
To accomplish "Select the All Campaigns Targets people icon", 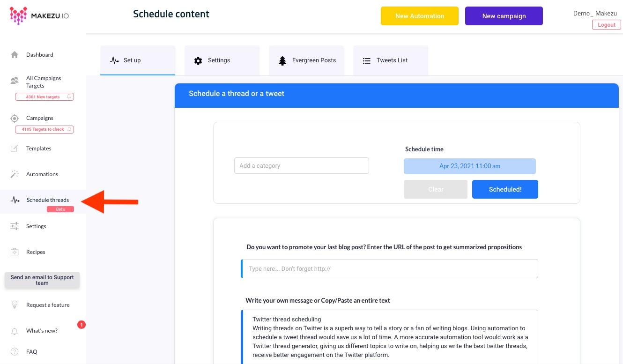I will tap(15, 81).
